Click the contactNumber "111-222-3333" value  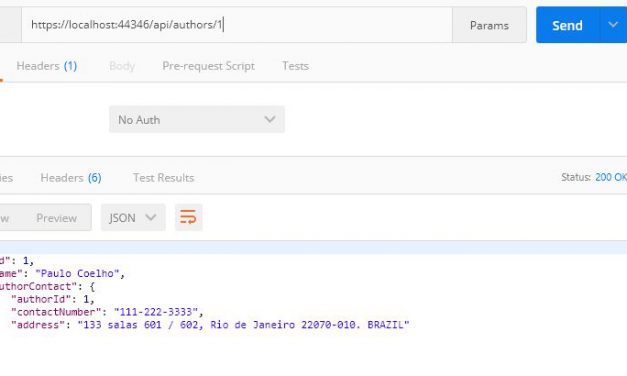coord(156,312)
